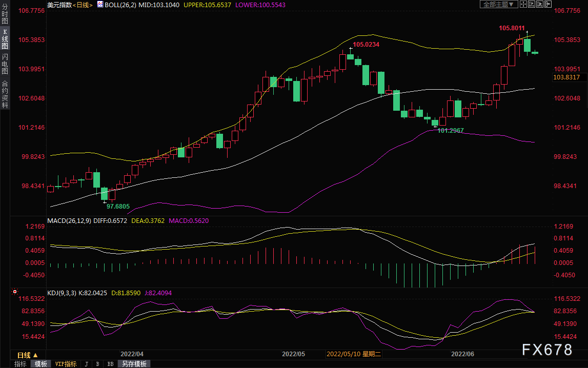588x368 pixels.
Task: Click the BB template button
Action: 110,364
